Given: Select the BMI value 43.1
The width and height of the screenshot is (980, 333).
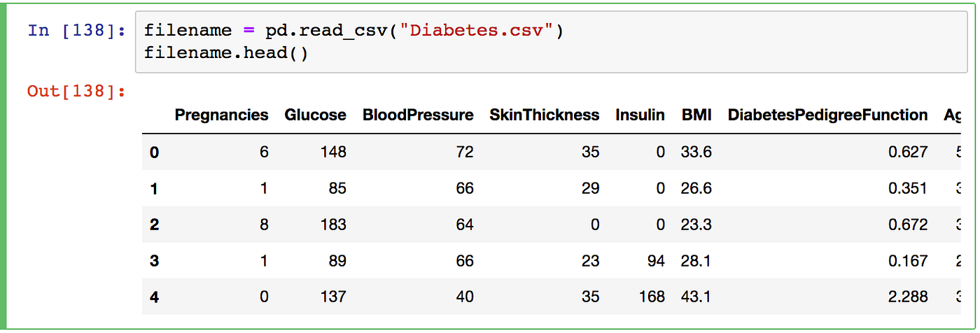Looking at the screenshot, I should (696, 297).
